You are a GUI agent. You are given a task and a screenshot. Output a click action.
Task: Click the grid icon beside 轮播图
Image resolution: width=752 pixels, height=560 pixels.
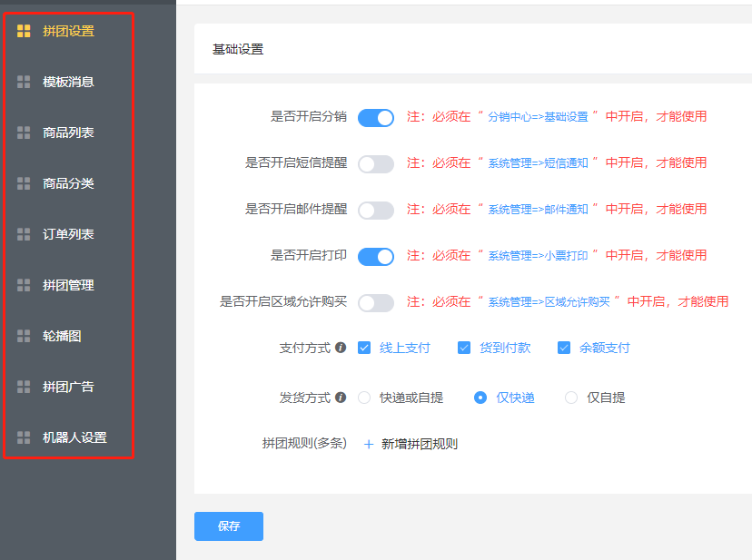[24, 336]
